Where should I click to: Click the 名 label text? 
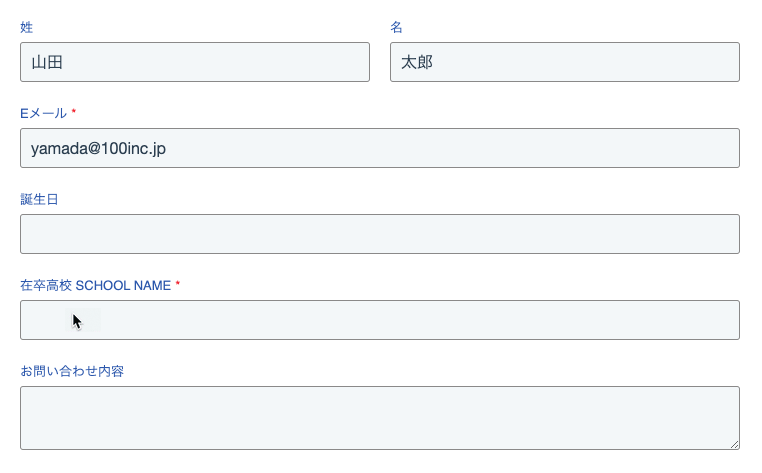(x=396, y=27)
